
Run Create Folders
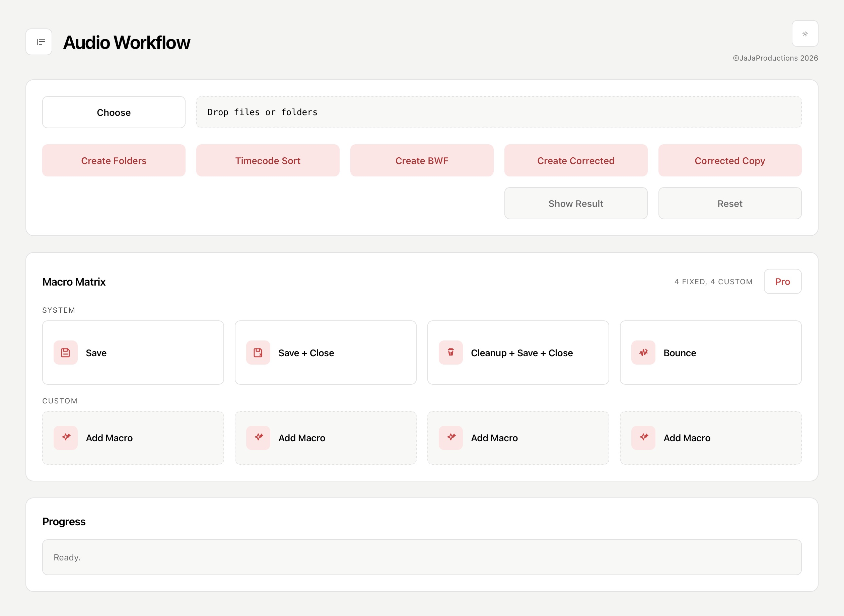(114, 160)
